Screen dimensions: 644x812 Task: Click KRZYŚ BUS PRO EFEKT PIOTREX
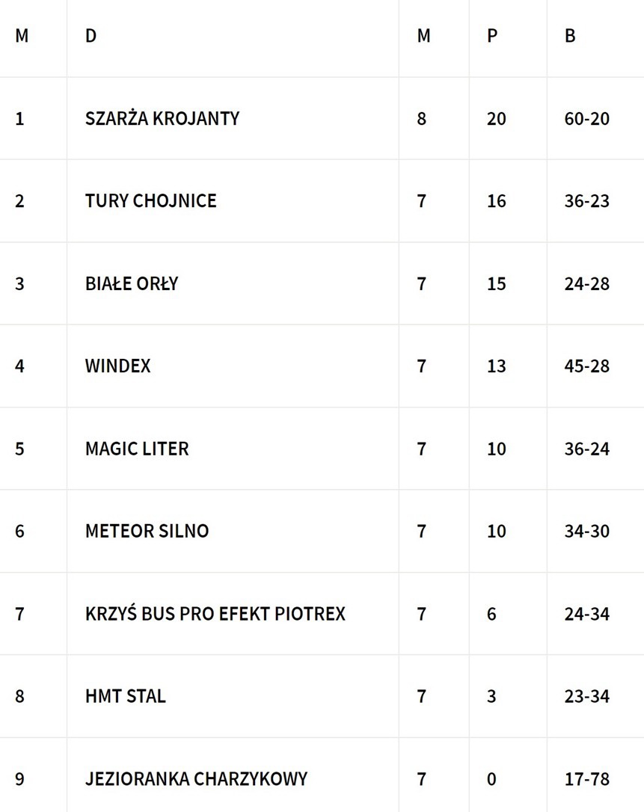215,614
